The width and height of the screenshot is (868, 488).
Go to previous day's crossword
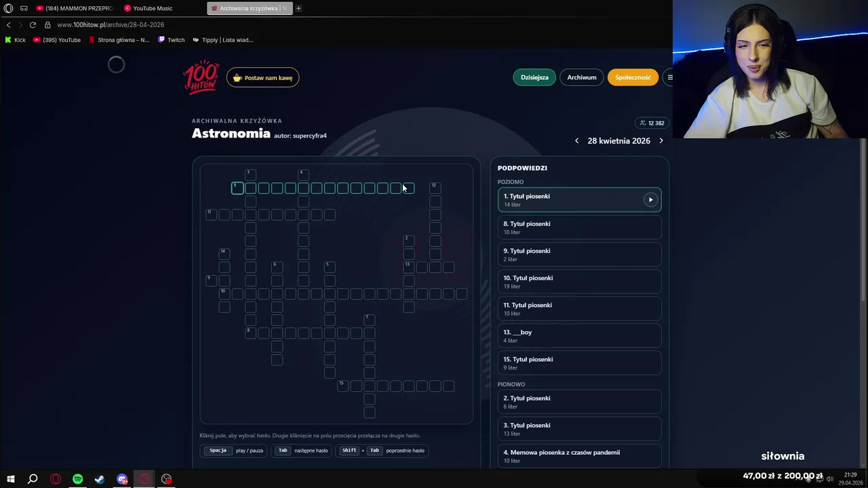[577, 141]
